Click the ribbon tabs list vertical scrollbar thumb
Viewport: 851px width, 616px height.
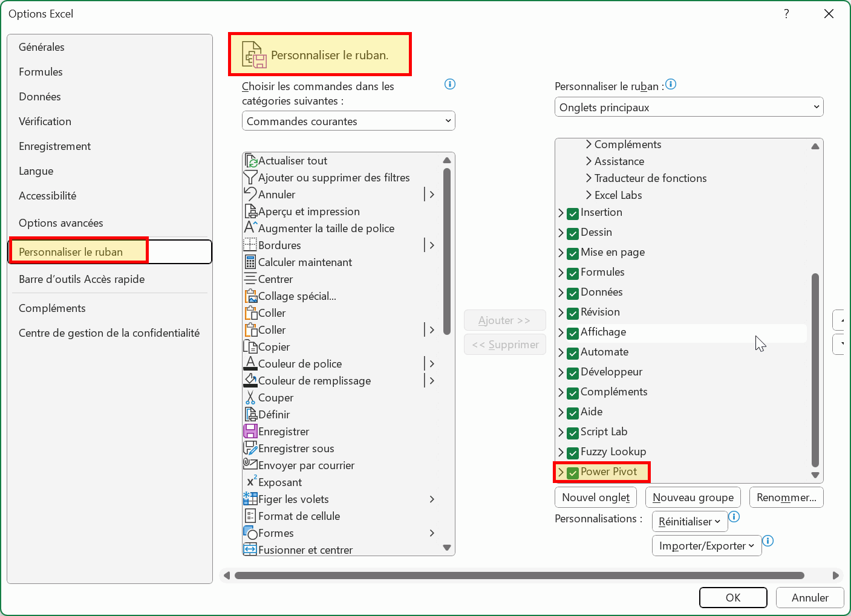[x=815, y=370]
